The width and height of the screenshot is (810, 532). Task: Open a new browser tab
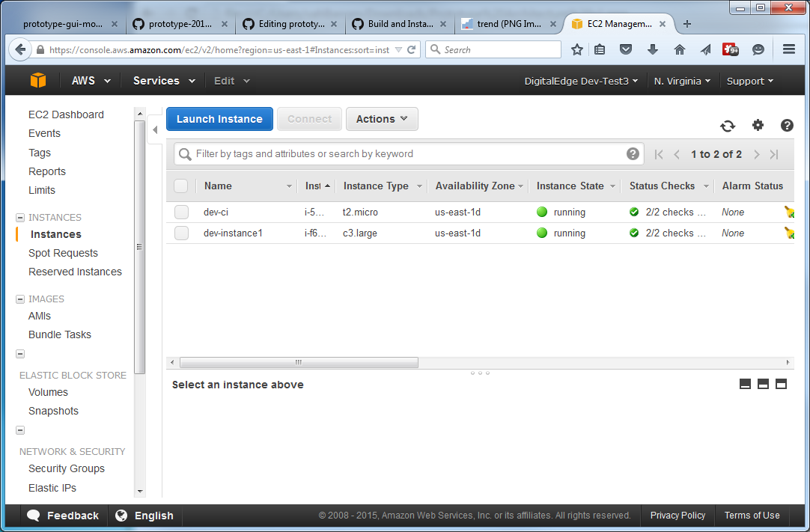click(x=687, y=24)
